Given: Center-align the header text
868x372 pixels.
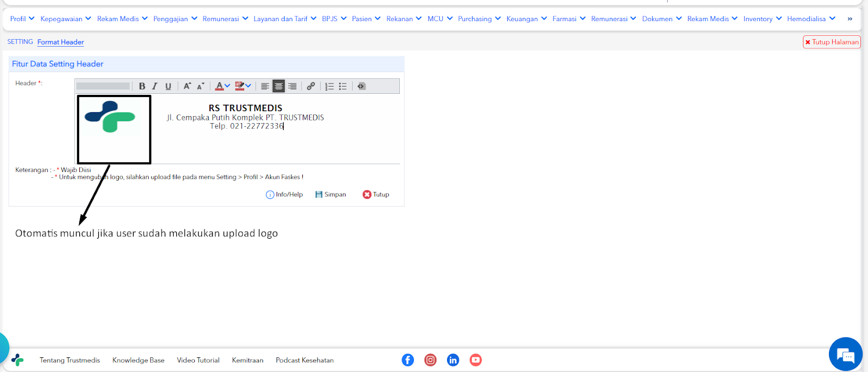Looking at the screenshot, I should pos(278,86).
